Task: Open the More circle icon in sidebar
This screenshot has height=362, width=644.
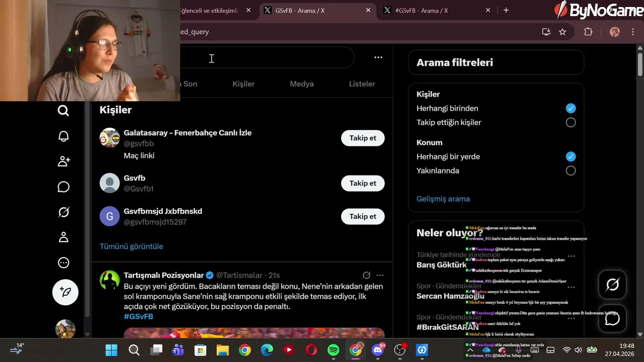Action: tap(63, 262)
